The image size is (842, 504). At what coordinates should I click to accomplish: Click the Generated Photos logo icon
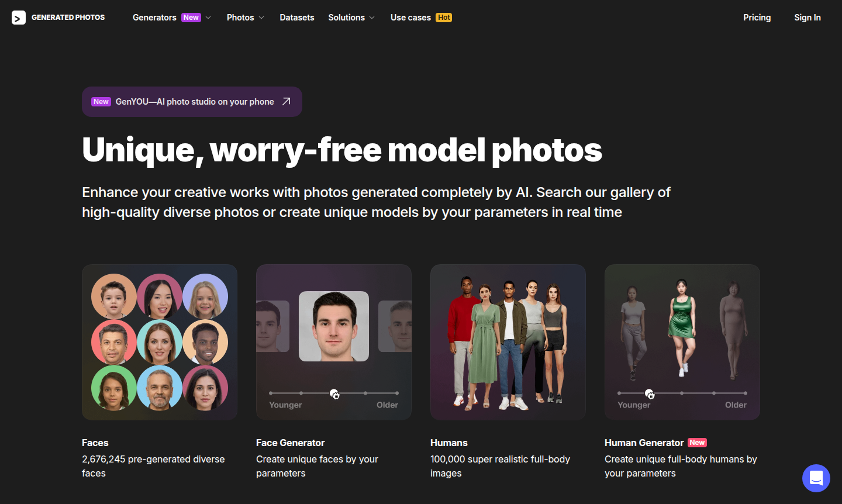coord(17,17)
